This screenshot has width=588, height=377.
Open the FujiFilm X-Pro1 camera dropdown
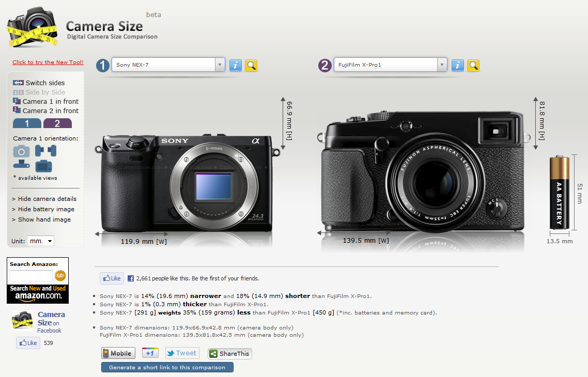pyautogui.click(x=442, y=65)
